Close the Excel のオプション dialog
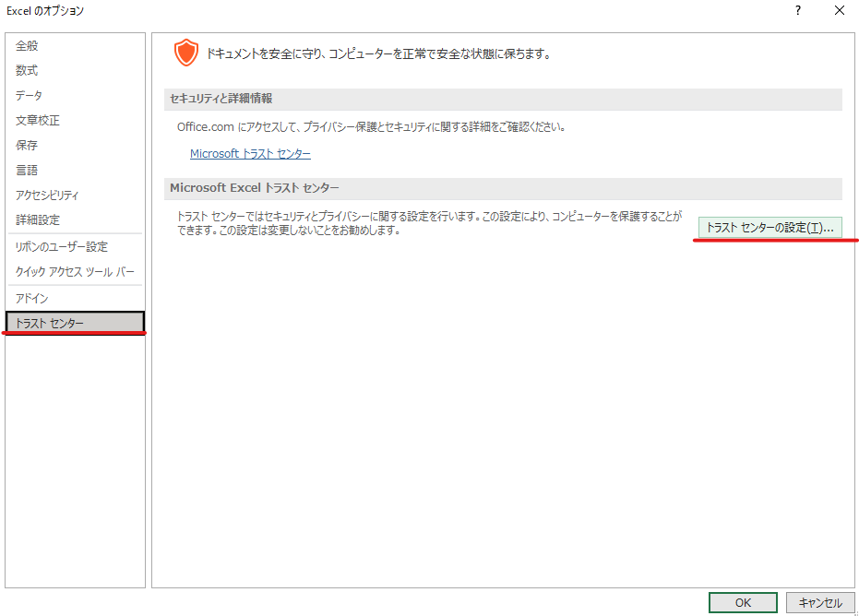The image size is (859, 616). [840, 10]
